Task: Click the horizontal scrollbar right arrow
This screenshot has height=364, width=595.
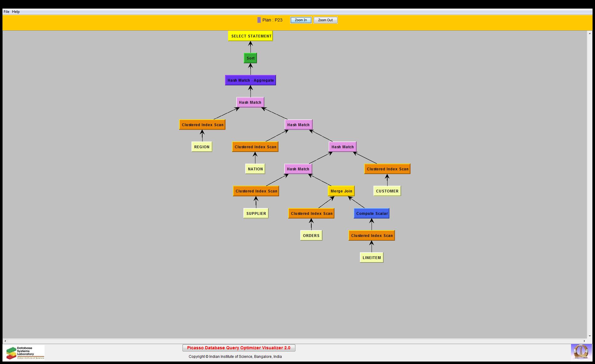Action: 585,341
